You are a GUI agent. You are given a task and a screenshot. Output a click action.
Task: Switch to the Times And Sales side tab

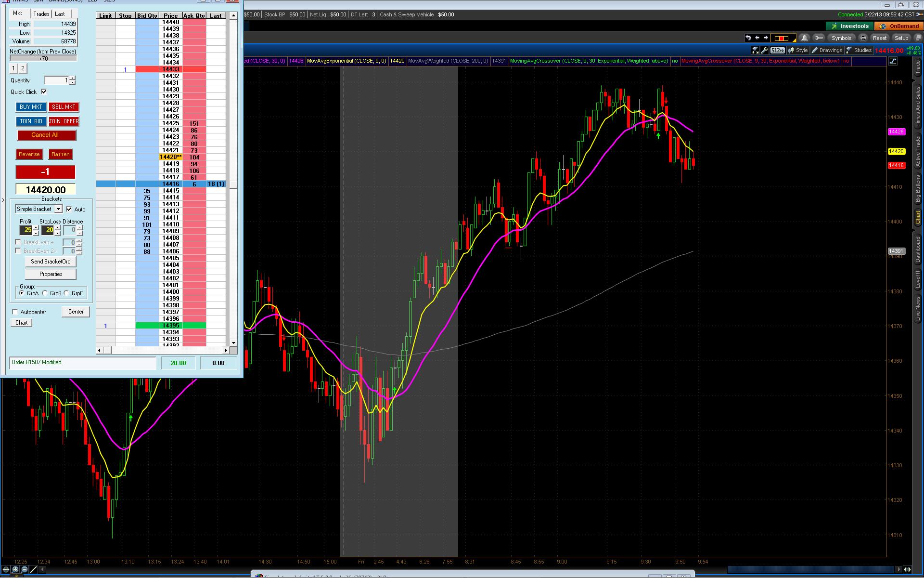[x=918, y=106]
